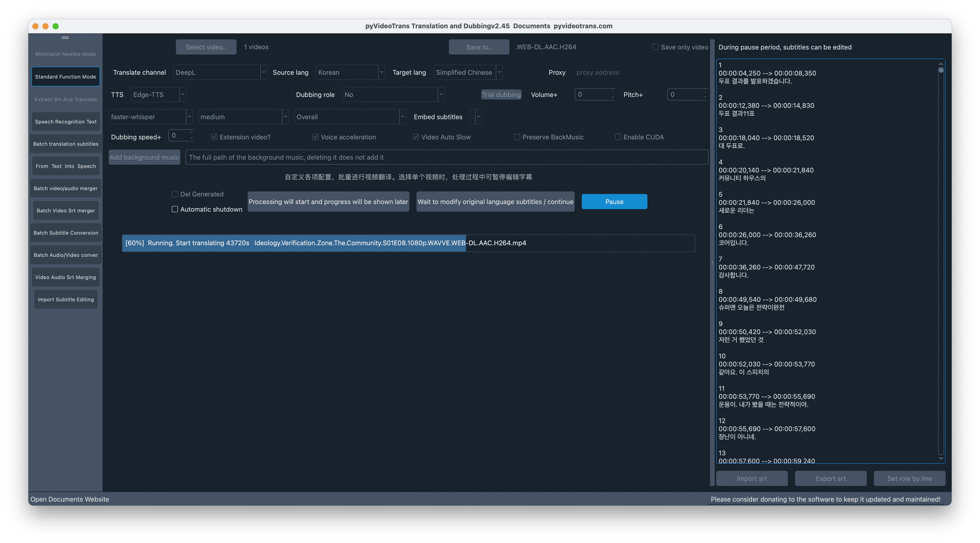Viewport: 980px width, 543px height.
Task: Open Batch Audio/Video conver tool
Action: 65,255
